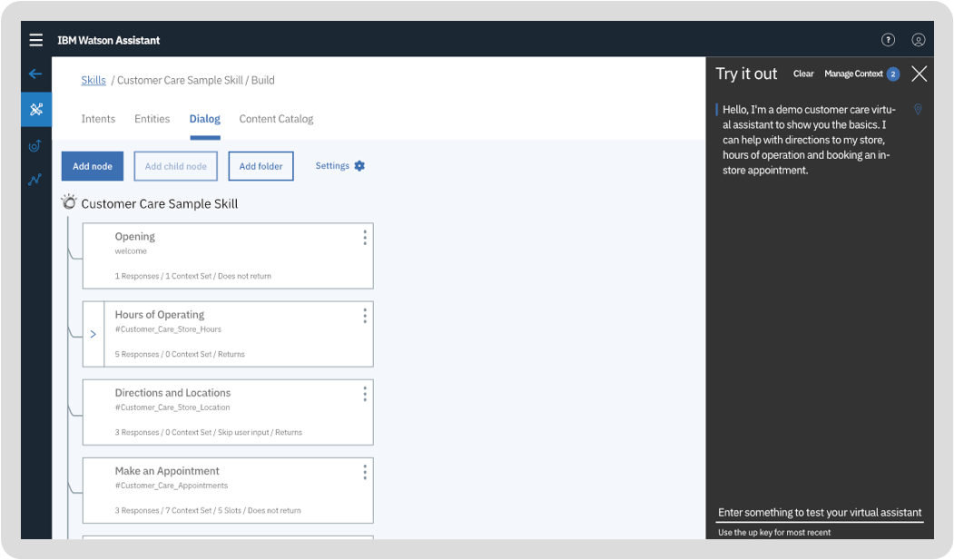The height and width of the screenshot is (560, 954).
Task: Click the test assistant input field
Action: [820, 513]
